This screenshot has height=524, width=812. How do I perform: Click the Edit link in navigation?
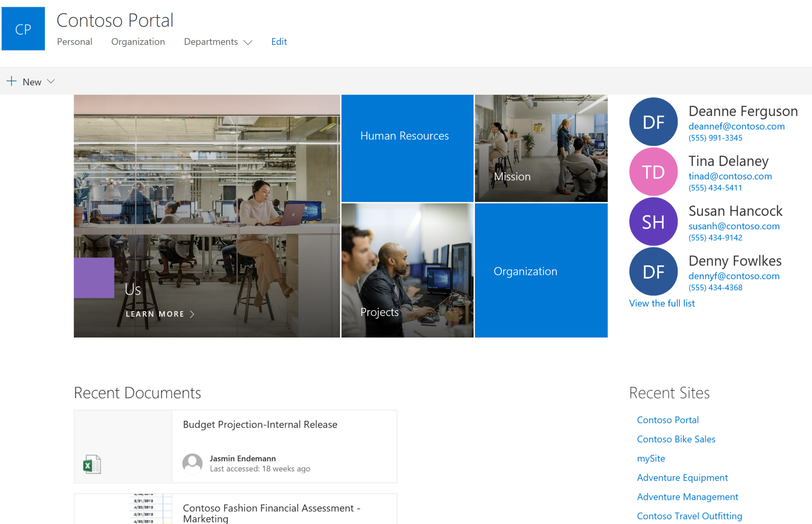point(279,41)
